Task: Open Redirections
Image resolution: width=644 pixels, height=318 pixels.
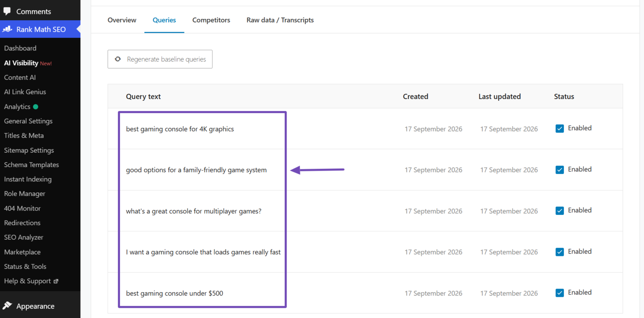Action: click(22, 223)
